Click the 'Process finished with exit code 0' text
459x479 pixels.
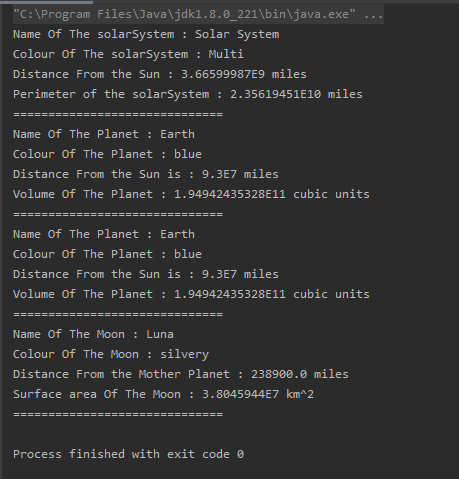pos(128,454)
